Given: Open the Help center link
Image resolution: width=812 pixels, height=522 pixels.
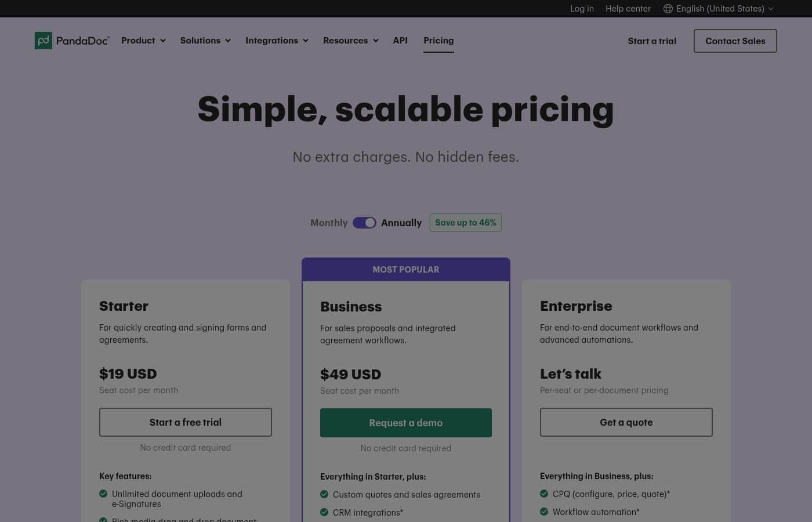Looking at the screenshot, I should click(x=628, y=9).
